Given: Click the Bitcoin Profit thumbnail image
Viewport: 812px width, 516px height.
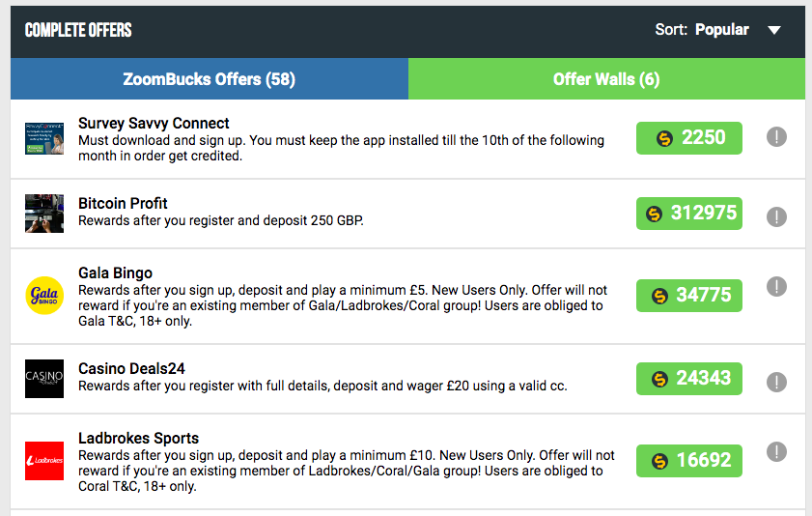Looking at the screenshot, I should (x=44, y=214).
